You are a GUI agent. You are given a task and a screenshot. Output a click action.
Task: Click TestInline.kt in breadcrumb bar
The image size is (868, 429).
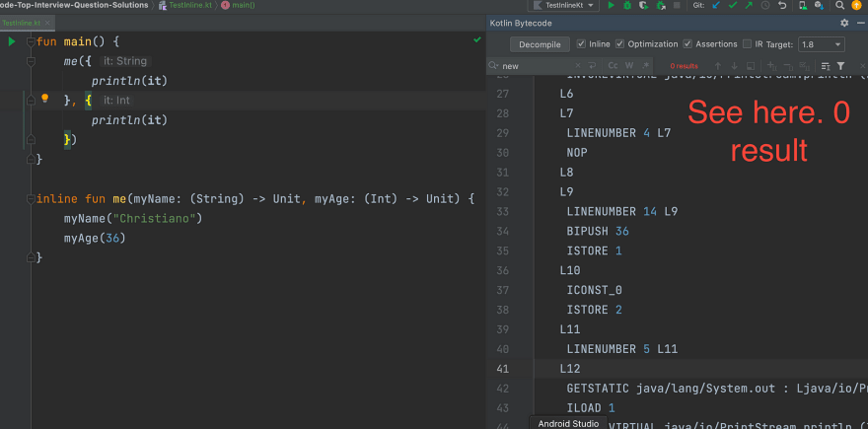coord(188,5)
